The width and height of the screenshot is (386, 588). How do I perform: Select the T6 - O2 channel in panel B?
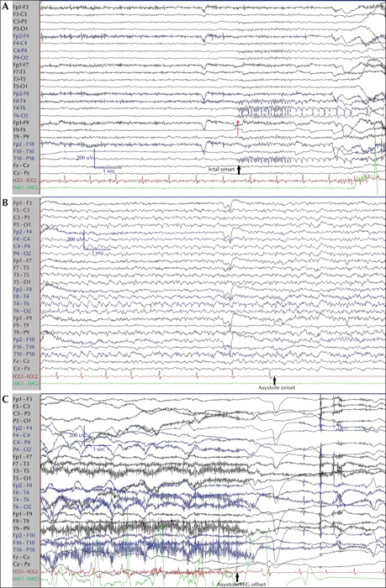point(22,311)
